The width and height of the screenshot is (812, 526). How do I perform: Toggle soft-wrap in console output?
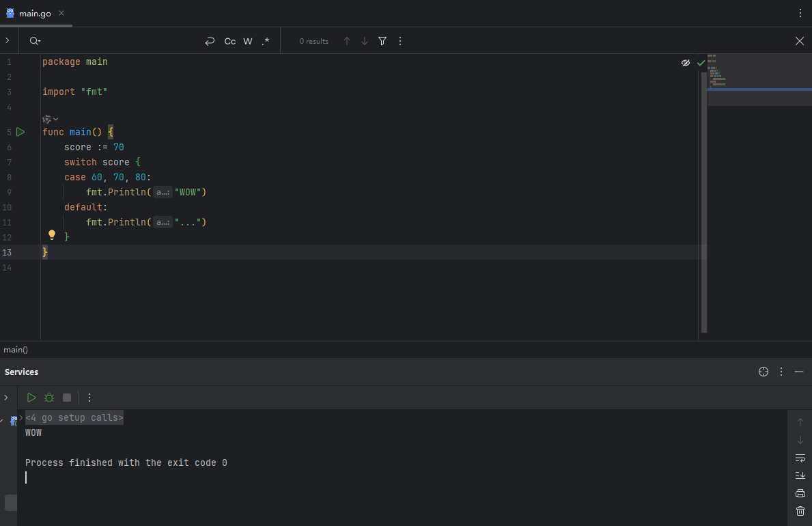point(800,458)
